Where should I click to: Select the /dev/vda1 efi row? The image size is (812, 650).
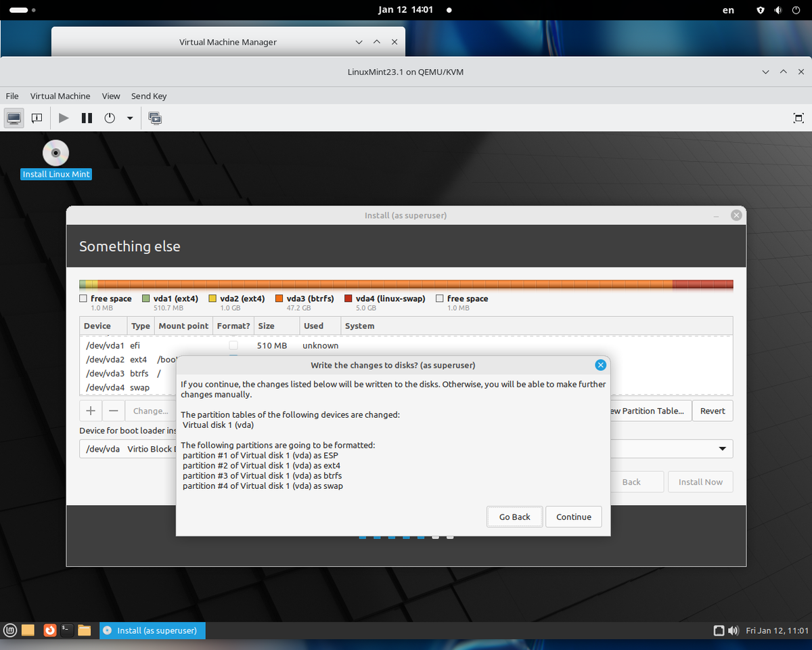pyautogui.click(x=406, y=345)
